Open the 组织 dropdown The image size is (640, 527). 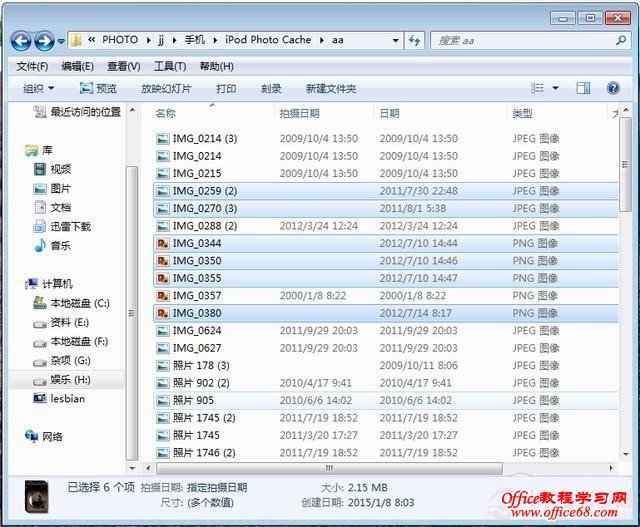[x=39, y=88]
